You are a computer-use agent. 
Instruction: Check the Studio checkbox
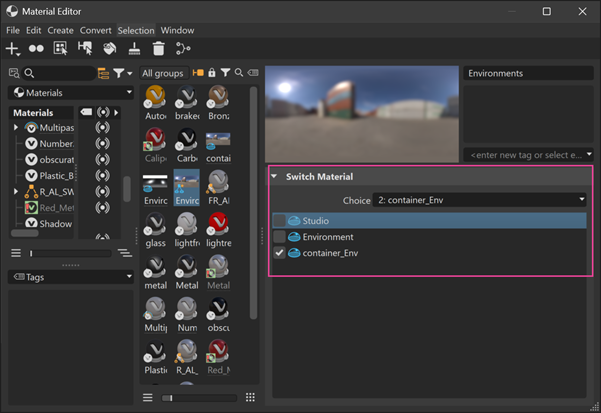click(x=279, y=221)
